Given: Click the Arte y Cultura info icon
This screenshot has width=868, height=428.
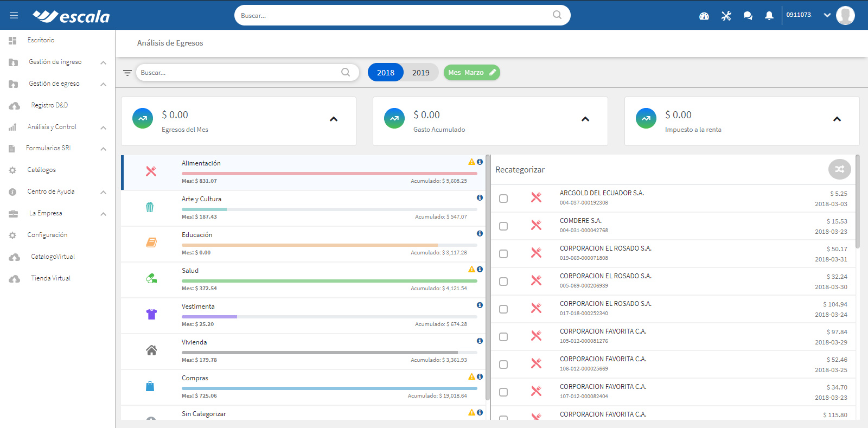Looking at the screenshot, I should [480, 197].
